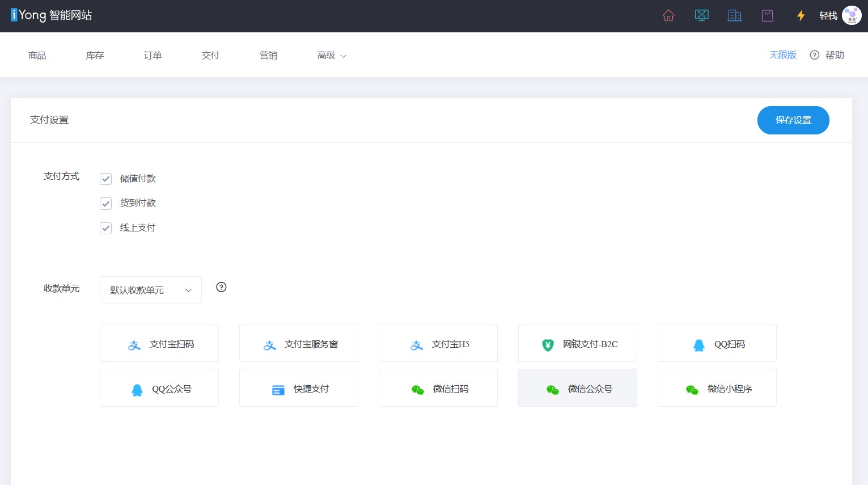
Task: Click the 保存设置 button
Action: click(793, 120)
